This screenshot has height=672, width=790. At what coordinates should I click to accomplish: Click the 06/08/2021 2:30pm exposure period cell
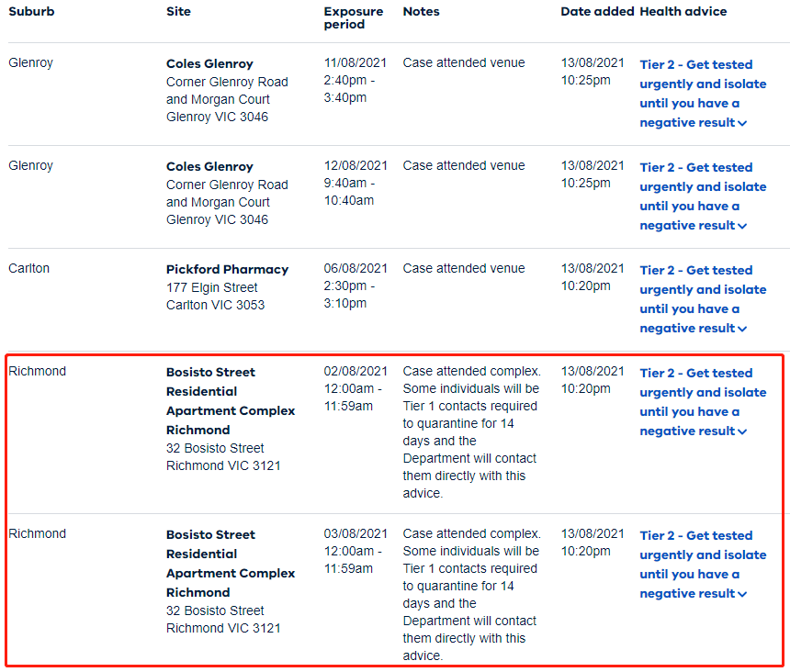(355, 286)
